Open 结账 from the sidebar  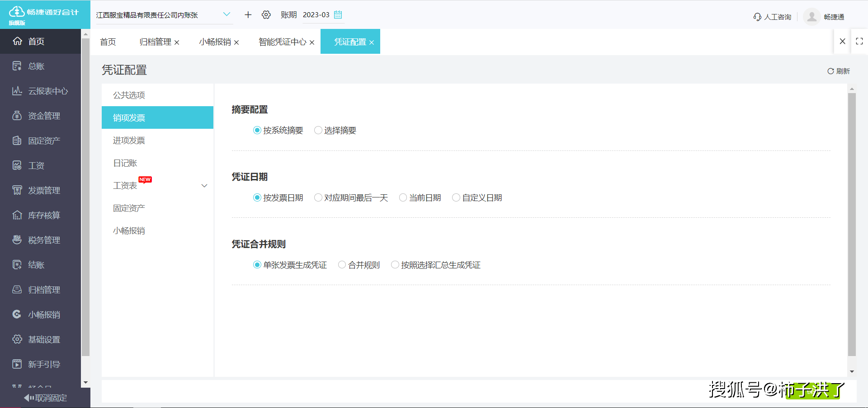[x=41, y=264]
